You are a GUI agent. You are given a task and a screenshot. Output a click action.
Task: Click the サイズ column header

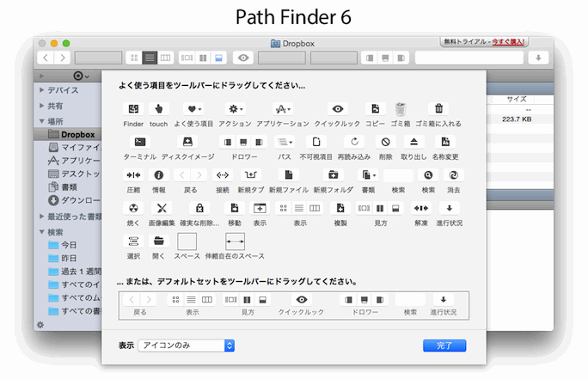[517, 99]
